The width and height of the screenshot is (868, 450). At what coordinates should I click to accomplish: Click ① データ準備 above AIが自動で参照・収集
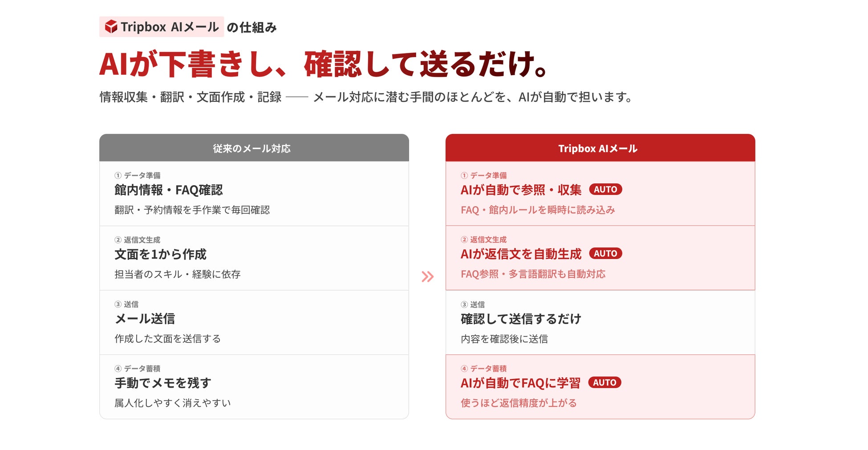tap(483, 175)
